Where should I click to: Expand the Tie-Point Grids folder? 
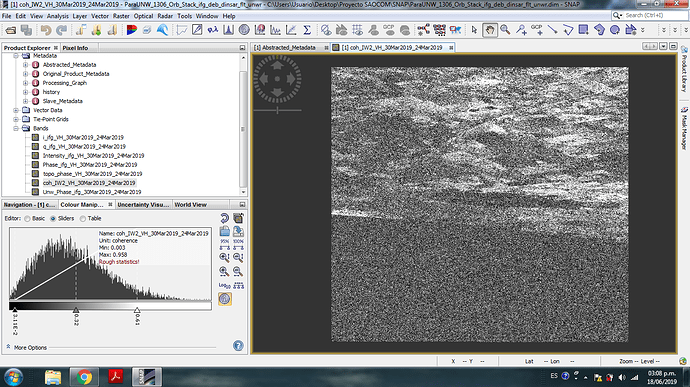pyautogui.click(x=16, y=119)
